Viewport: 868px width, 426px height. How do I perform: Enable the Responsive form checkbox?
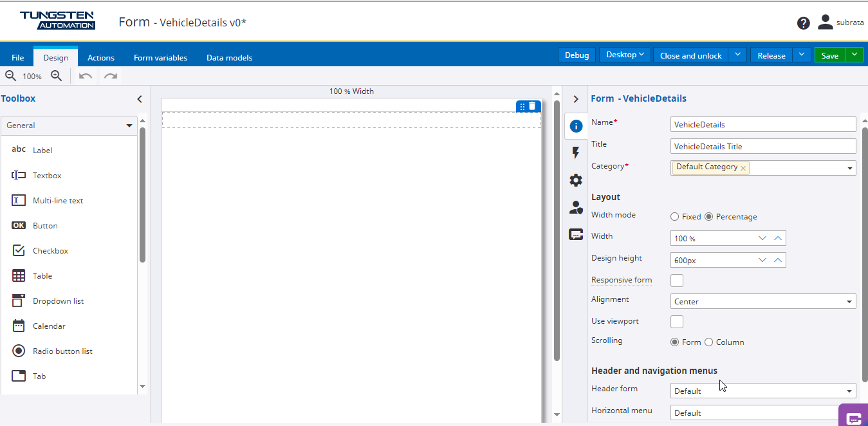click(x=677, y=281)
